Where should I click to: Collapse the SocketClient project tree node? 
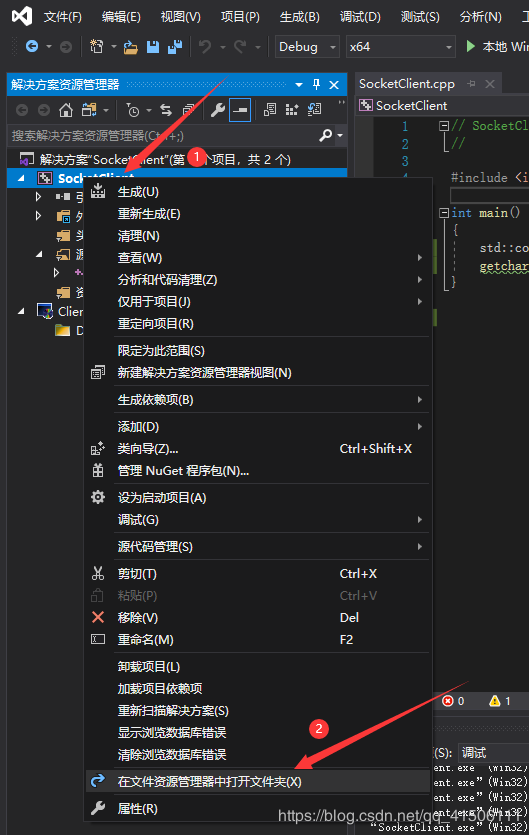(21, 178)
